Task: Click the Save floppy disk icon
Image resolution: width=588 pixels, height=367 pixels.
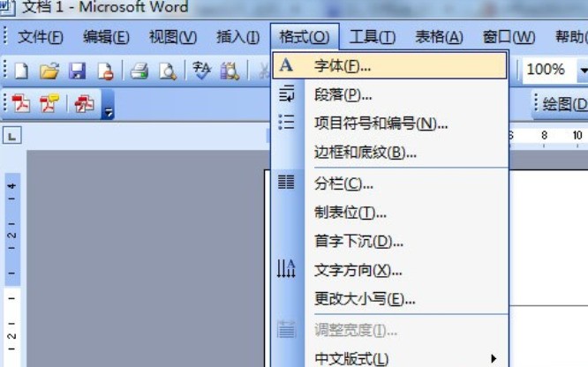Action: point(77,71)
